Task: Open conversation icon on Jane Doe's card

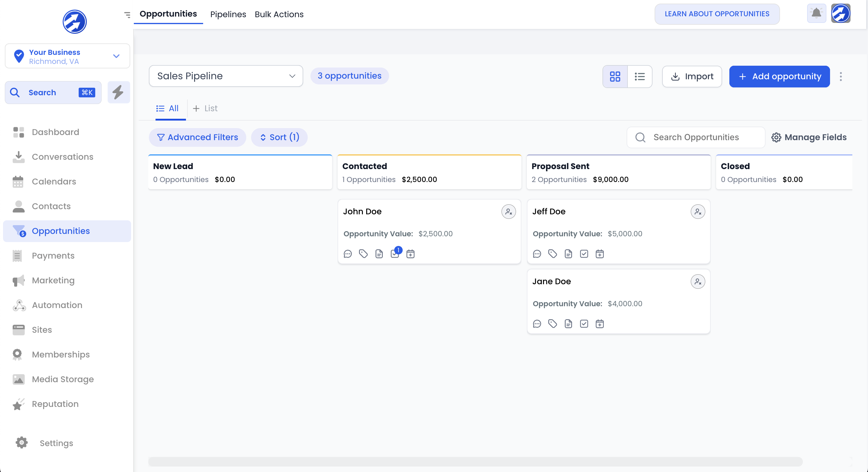Action: coord(537,324)
